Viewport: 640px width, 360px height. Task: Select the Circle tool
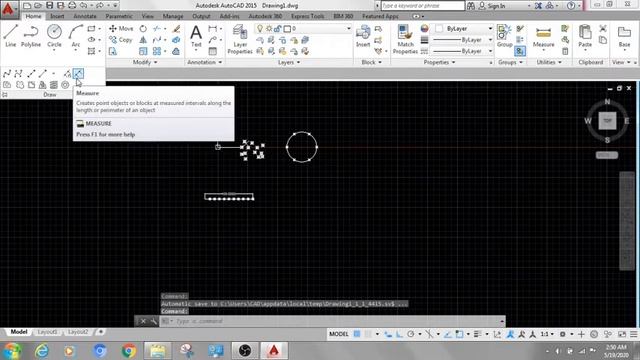click(54, 36)
